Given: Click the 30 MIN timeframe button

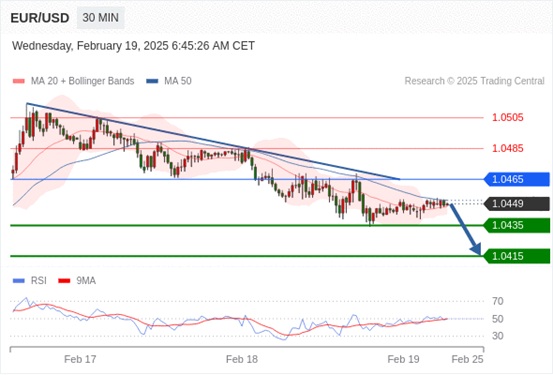Looking at the screenshot, I should pyautogui.click(x=101, y=17).
